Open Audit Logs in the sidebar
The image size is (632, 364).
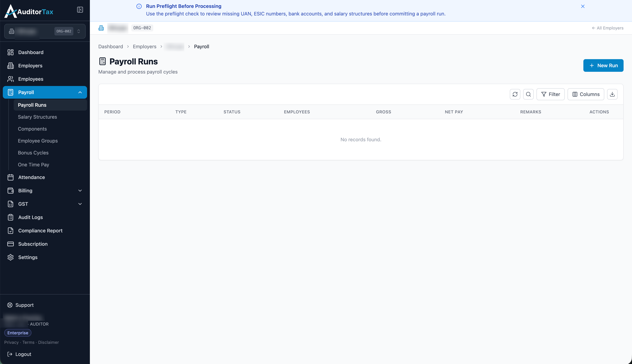pyautogui.click(x=45, y=217)
